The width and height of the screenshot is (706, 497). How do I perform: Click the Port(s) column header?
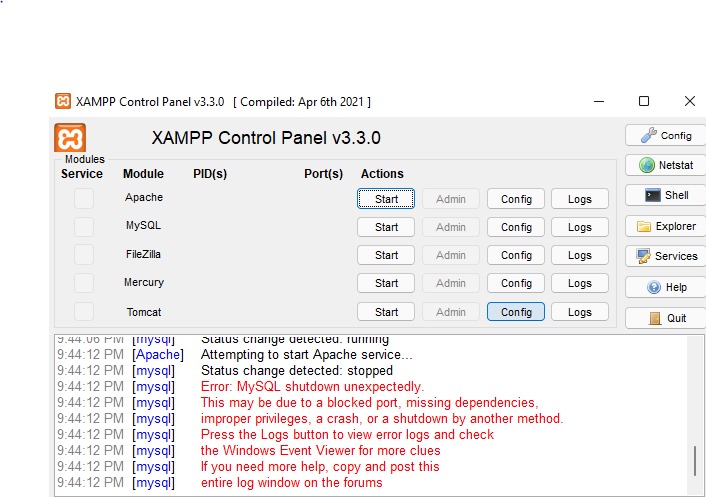(x=323, y=174)
